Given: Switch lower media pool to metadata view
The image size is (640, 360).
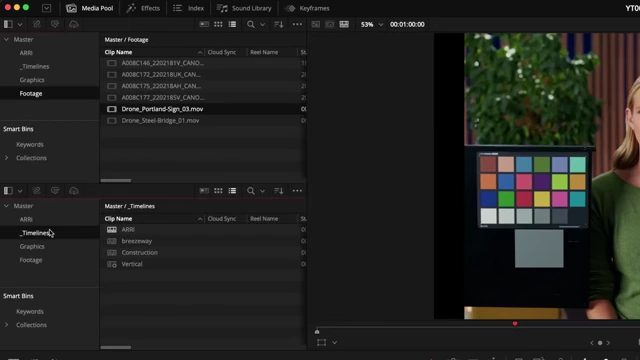Looking at the screenshot, I should pyautogui.click(x=204, y=191).
